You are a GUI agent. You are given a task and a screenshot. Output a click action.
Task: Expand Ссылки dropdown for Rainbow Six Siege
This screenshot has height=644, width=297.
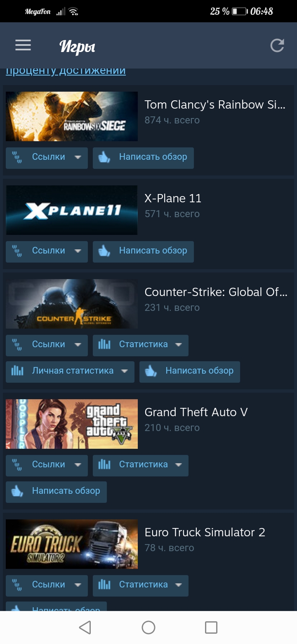pos(78,157)
